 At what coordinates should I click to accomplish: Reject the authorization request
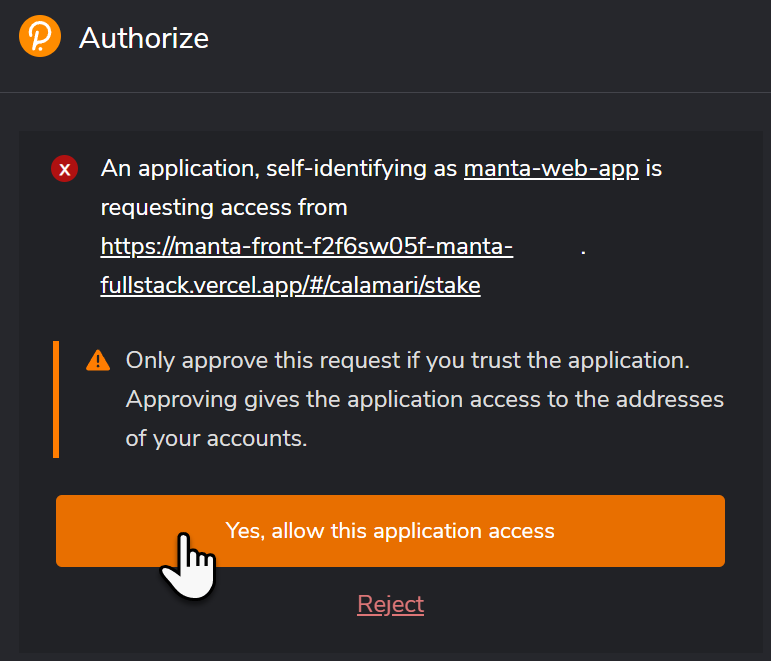[x=390, y=604]
